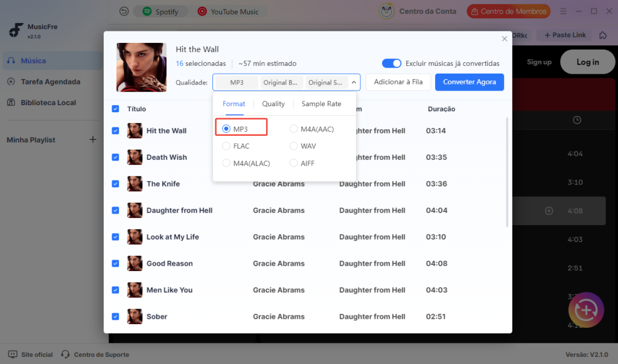Open Centro de Suporte link in footer
Image resolution: width=618 pixels, height=364 pixels.
95,354
